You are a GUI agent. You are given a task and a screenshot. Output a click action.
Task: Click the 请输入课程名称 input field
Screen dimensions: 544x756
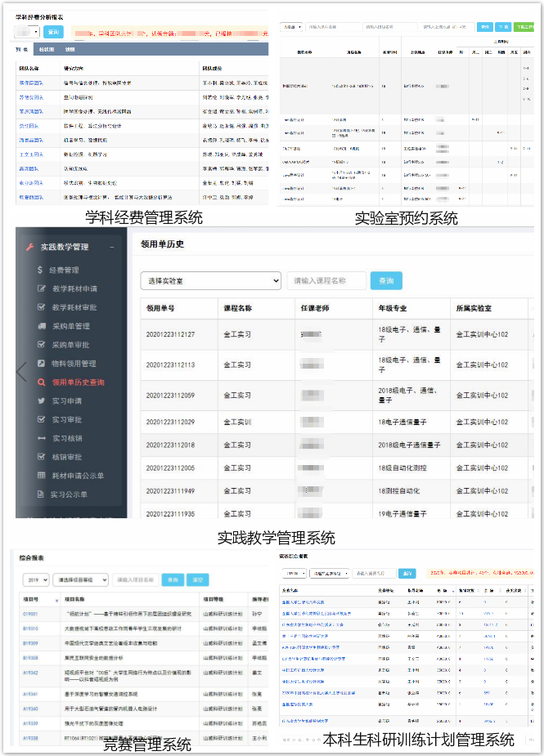point(326,280)
